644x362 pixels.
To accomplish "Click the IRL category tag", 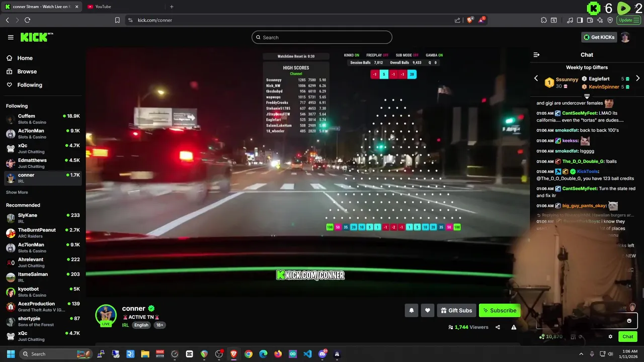I will pos(126,325).
